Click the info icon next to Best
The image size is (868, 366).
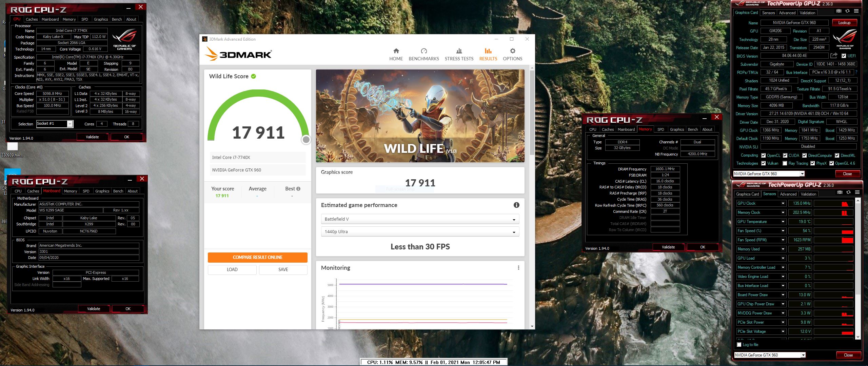tap(298, 189)
